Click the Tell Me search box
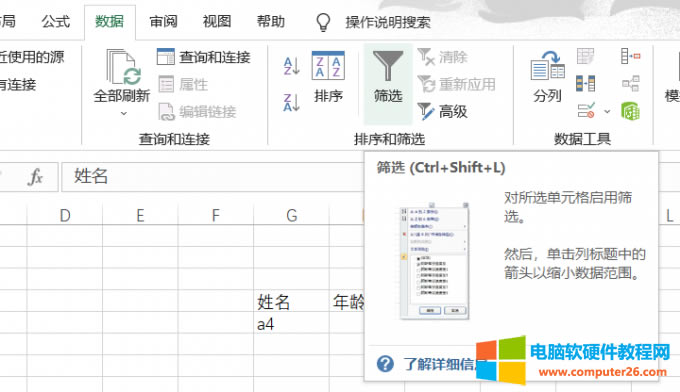Viewport: 680px width, 392px height. click(388, 22)
